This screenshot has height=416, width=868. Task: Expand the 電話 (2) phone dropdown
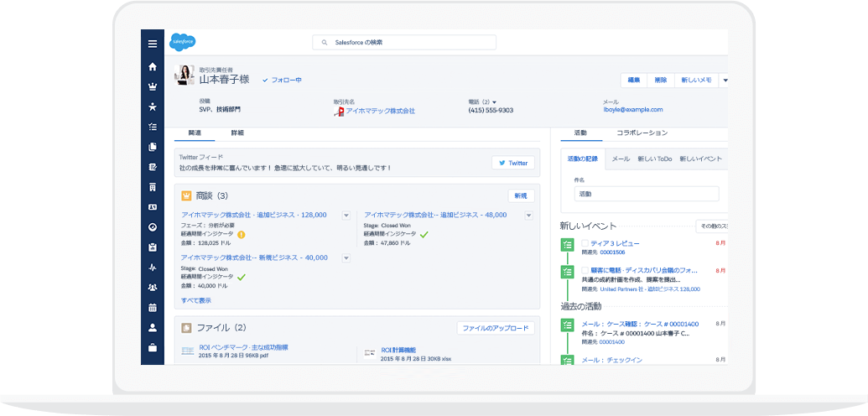tap(495, 101)
